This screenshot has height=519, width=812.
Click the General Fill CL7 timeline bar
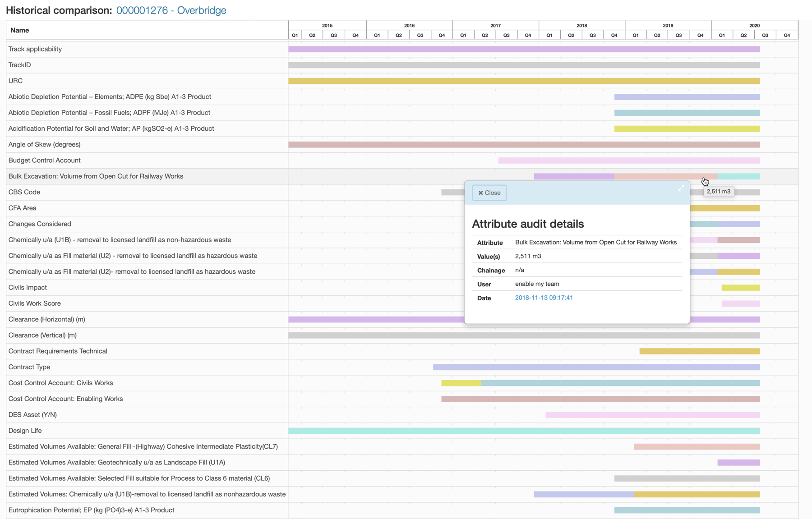[697, 447]
